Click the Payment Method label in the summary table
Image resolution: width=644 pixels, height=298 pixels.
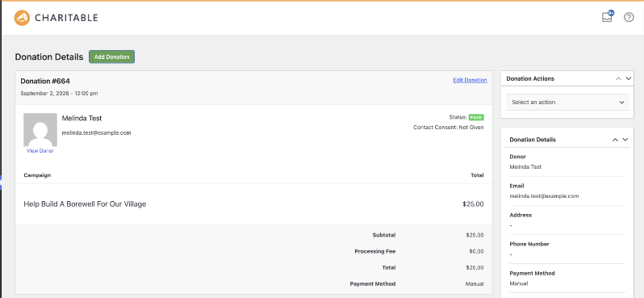[373, 283]
